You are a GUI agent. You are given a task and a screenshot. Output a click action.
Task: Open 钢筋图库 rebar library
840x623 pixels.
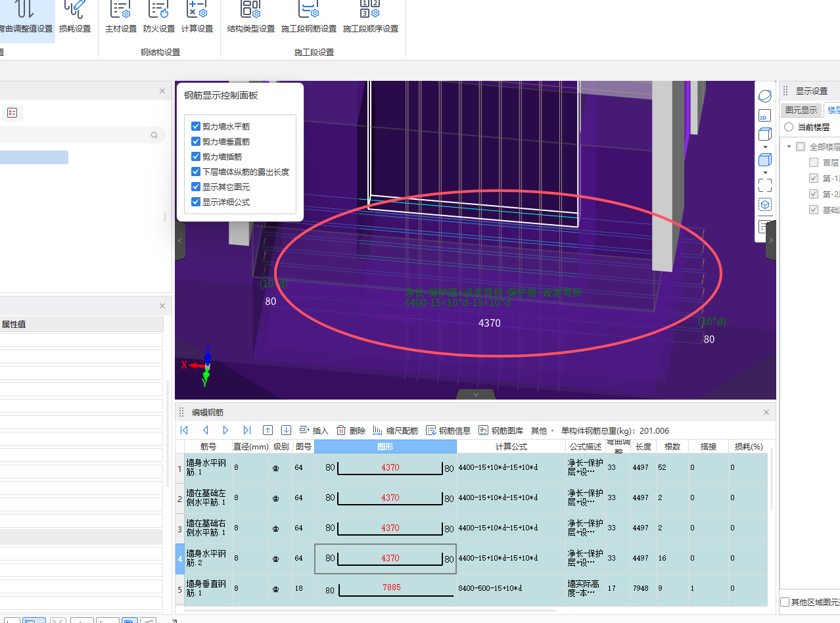tap(501, 431)
